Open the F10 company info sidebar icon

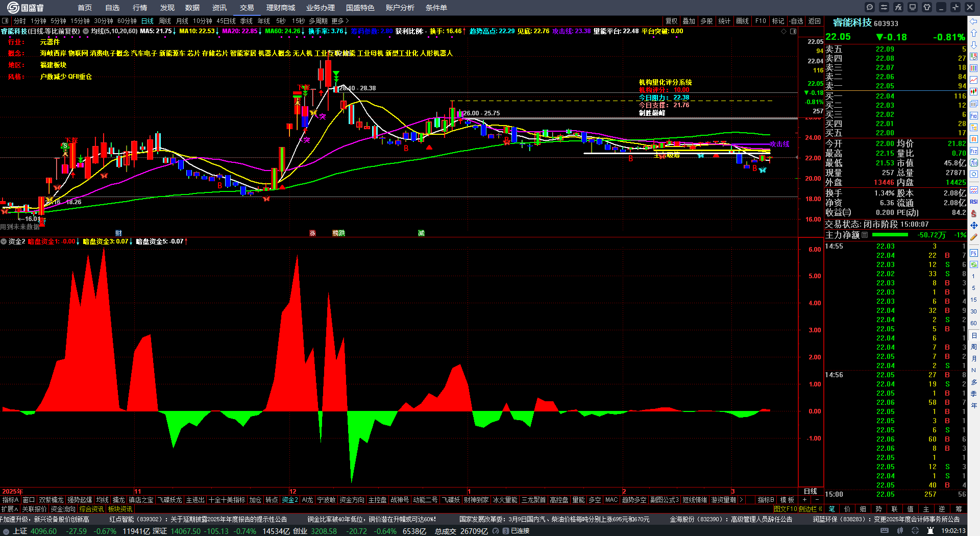[x=974, y=115]
